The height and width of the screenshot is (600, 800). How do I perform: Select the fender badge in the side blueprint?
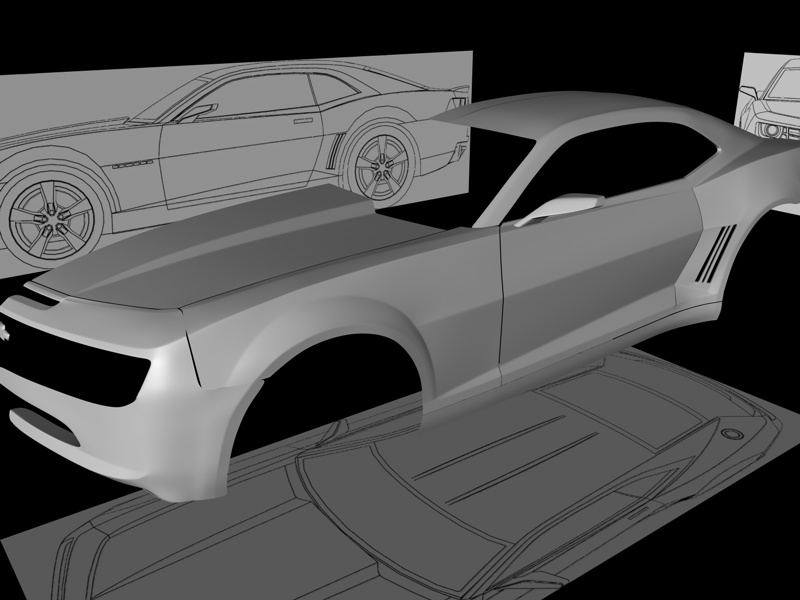[x=133, y=164]
